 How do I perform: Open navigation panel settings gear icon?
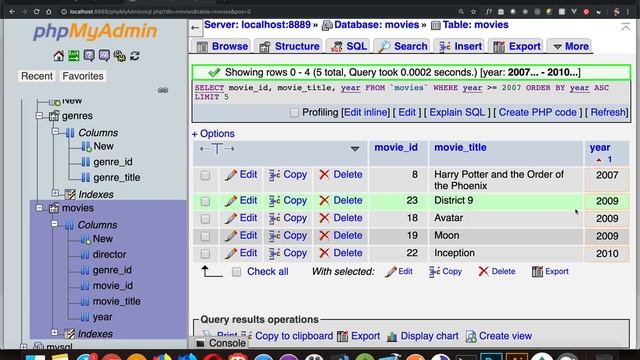click(x=120, y=56)
